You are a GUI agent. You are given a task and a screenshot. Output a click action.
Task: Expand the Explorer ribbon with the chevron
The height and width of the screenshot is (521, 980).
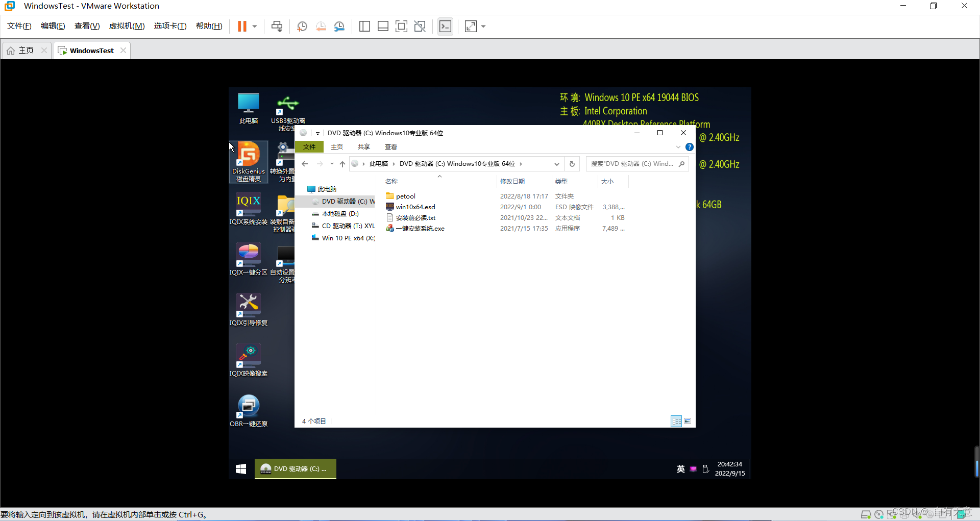coord(678,147)
